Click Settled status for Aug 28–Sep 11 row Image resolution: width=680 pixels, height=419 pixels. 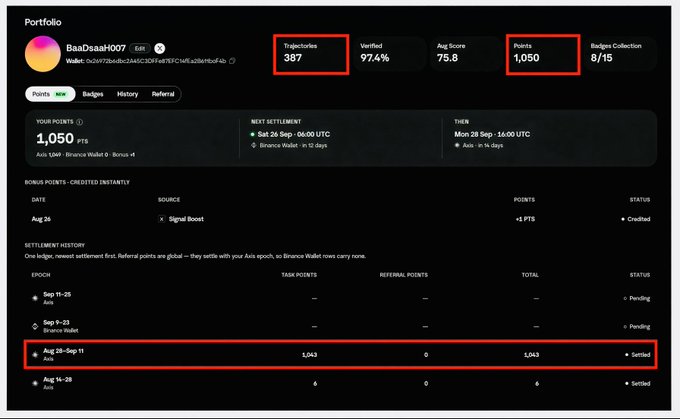click(638, 355)
